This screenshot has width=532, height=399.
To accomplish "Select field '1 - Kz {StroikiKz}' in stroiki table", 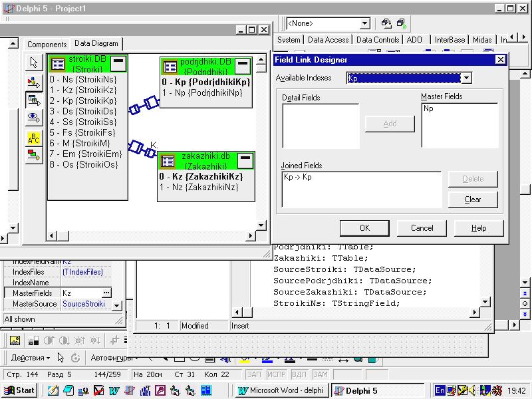I will pos(82,90).
